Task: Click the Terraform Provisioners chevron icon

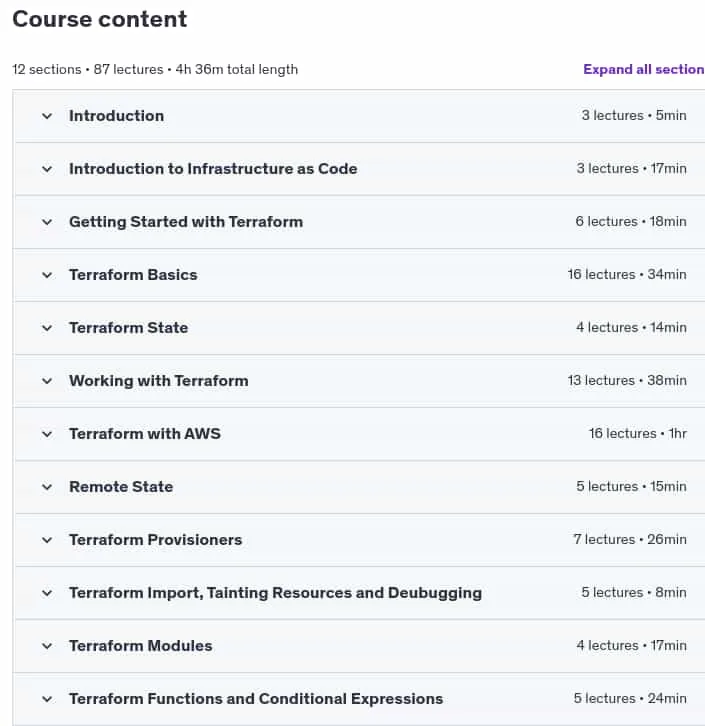Action: (x=47, y=540)
